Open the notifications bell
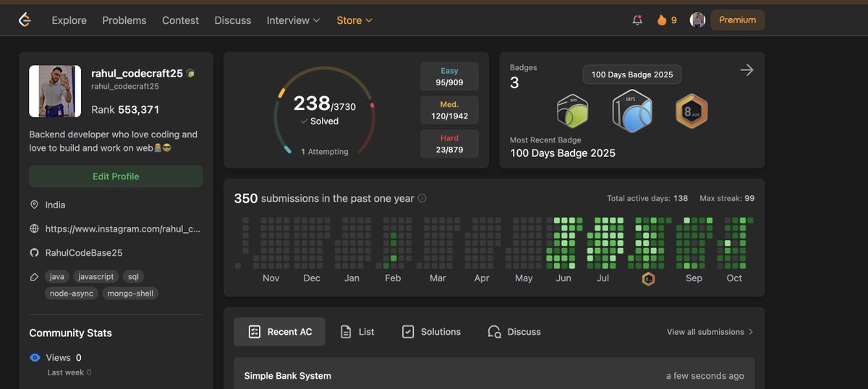868x389 pixels. [637, 20]
